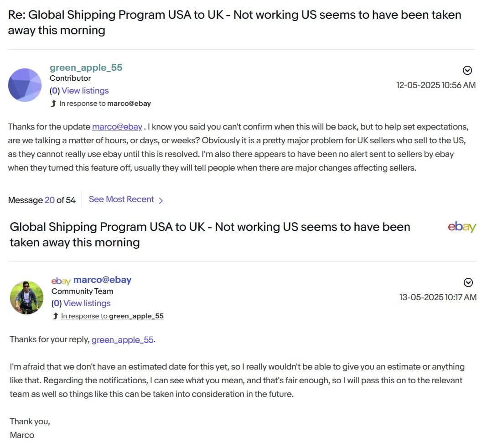The image size is (482, 448).
Task: Click View listings under green_apple_55
Action: click(x=85, y=91)
